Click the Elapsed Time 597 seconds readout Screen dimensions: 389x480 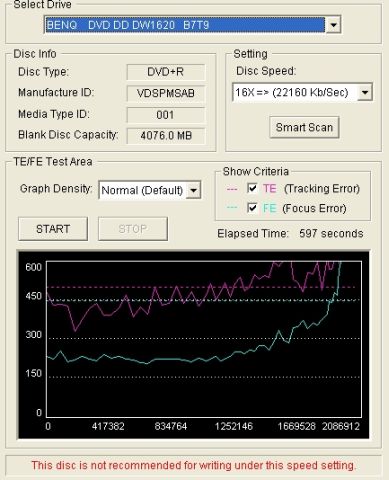[x=290, y=233]
